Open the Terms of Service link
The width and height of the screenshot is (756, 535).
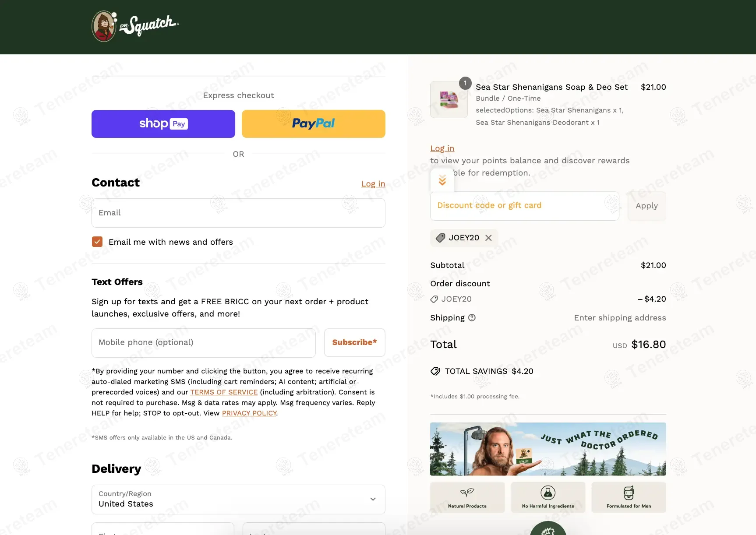coord(224,392)
